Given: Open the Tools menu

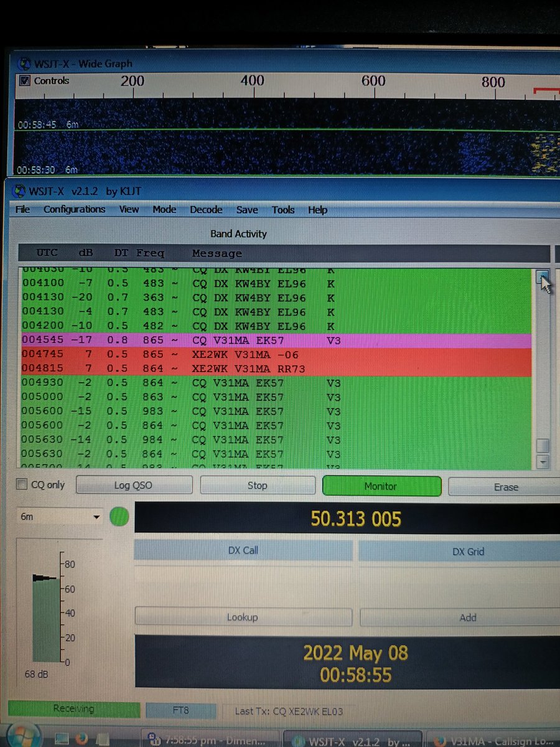Looking at the screenshot, I should click(283, 210).
